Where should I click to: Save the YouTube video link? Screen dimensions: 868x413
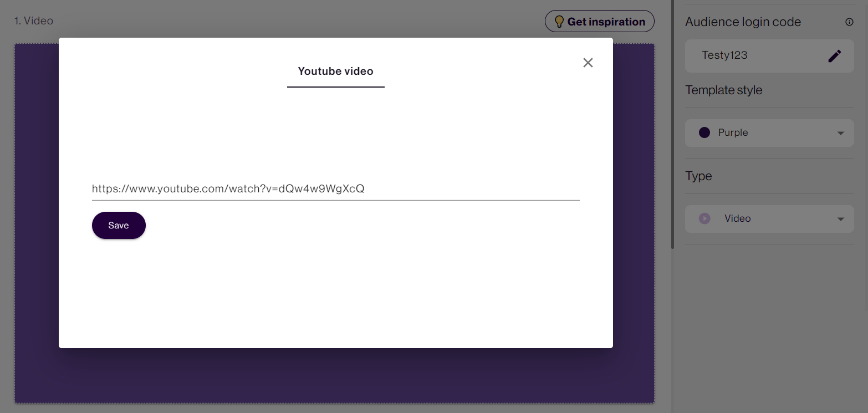(x=119, y=225)
